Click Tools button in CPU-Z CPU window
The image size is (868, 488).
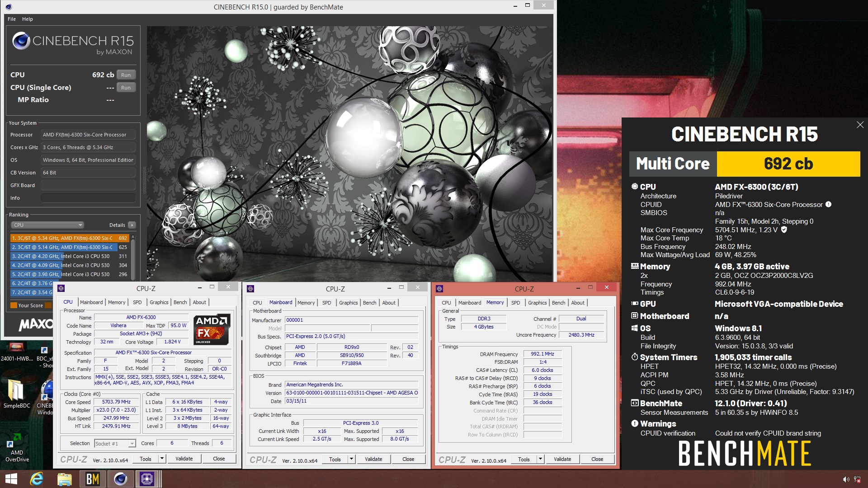[146, 459]
